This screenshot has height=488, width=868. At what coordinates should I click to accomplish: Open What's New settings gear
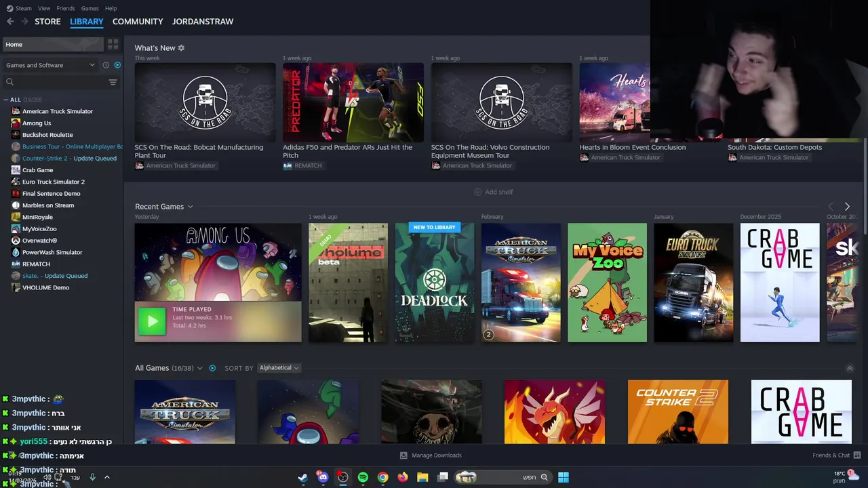(181, 48)
